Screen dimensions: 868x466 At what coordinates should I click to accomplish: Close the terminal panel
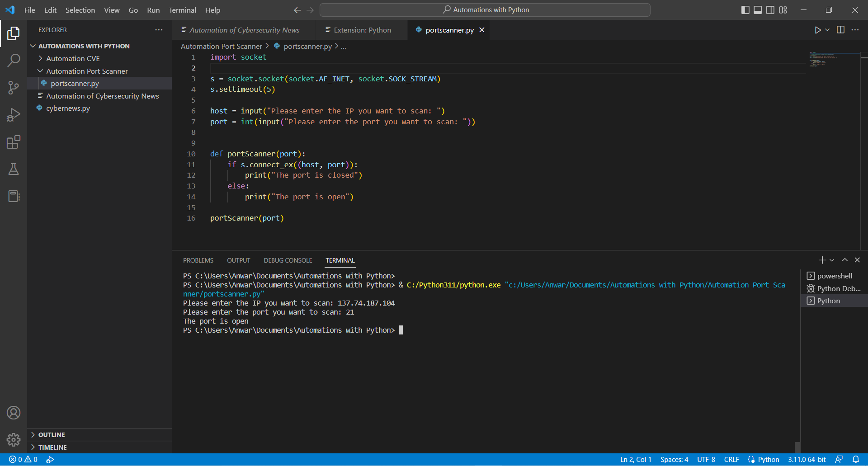pos(857,260)
